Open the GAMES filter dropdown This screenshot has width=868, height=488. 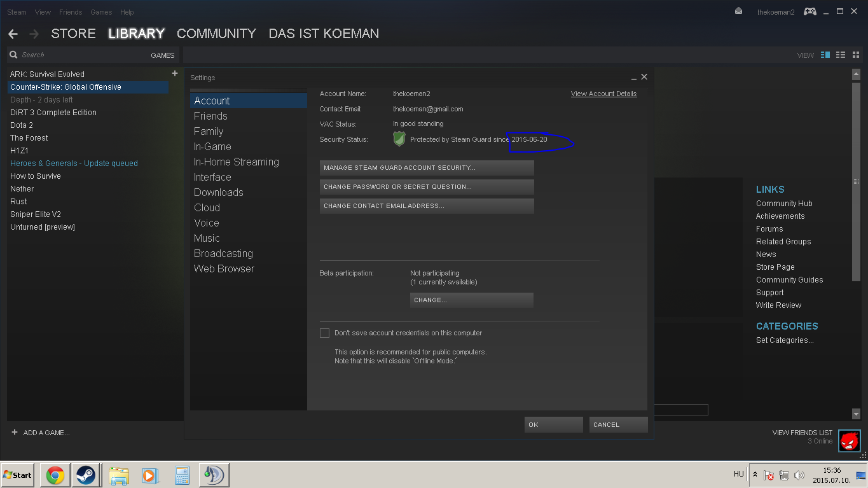click(163, 55)
